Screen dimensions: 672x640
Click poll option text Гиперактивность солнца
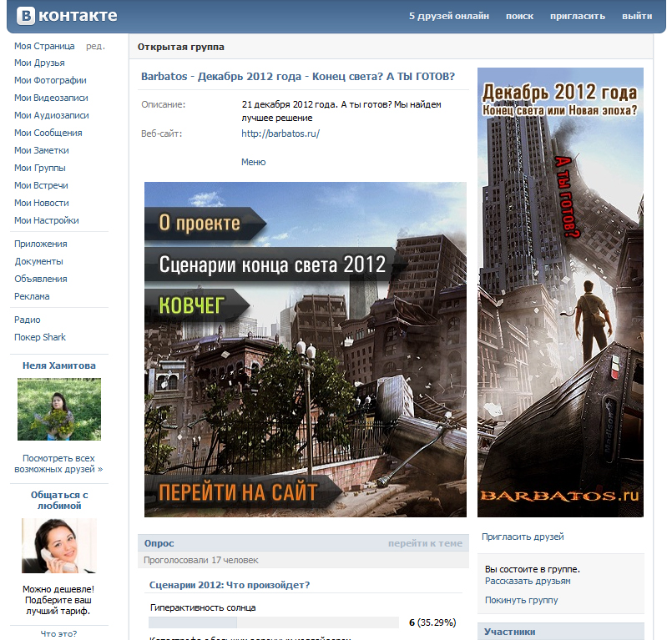click(203, 607)
